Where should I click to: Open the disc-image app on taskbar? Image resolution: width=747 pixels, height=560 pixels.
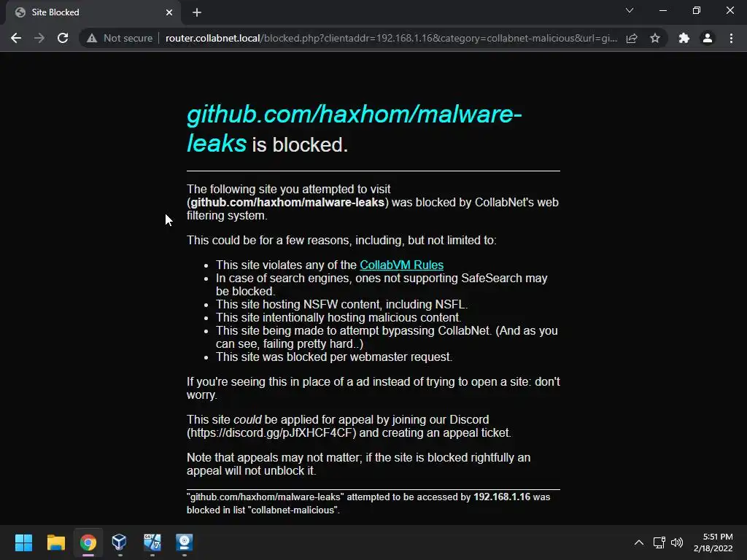[x=185, y=542]
